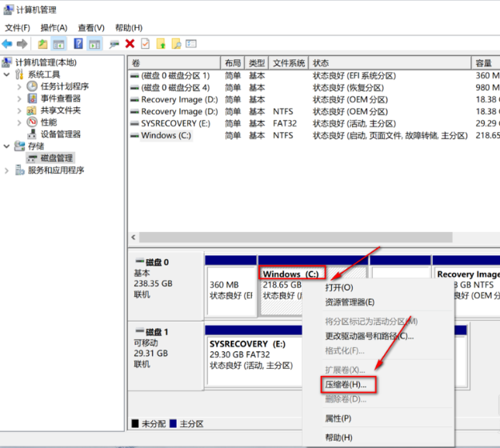Select 任务计划程序 in the tree
500x448 pixels.
pos(65,86)
